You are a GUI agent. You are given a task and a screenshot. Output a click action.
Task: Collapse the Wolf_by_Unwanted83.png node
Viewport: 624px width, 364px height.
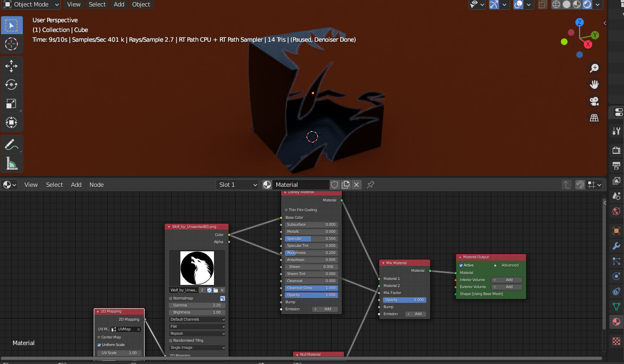169,227
